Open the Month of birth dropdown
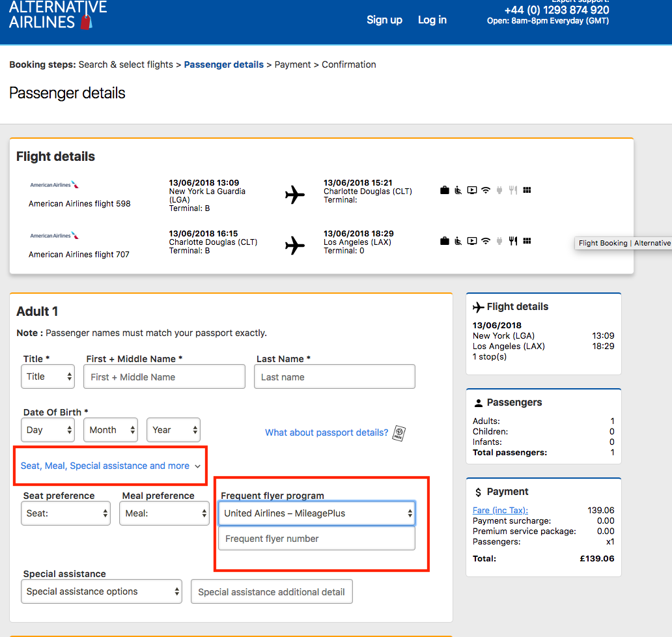The image size is (672, 637). 111,430
